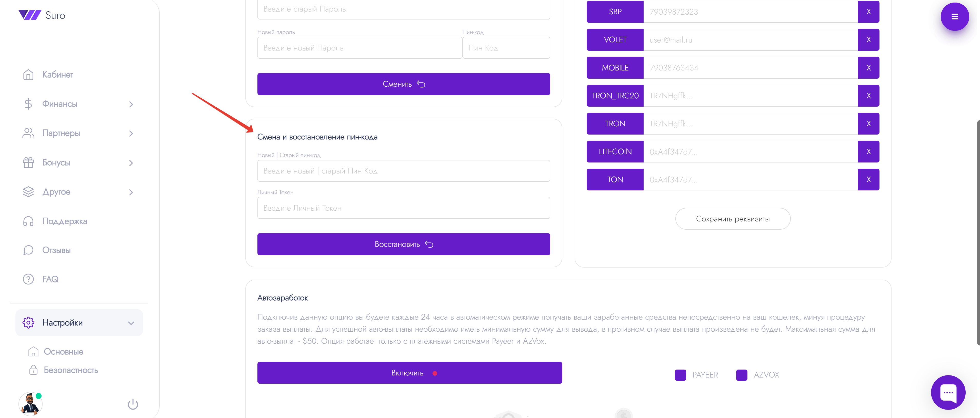Toggle the AZVOX checkbox
Viewport: 980px width, 418px height.
742,375
